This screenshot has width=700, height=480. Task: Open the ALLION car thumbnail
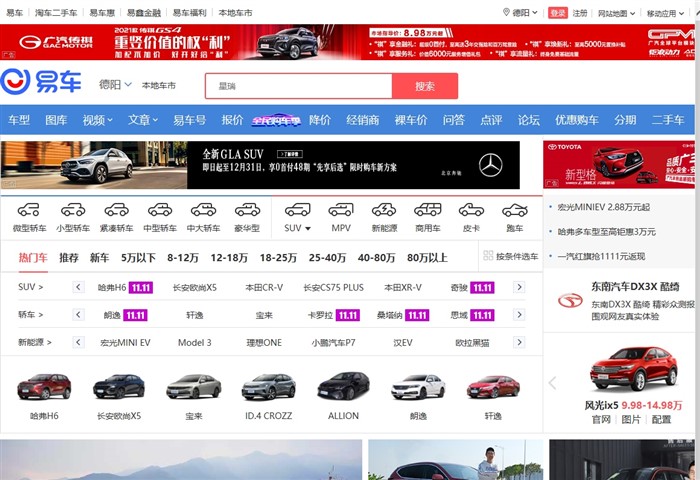pos(343,387)
